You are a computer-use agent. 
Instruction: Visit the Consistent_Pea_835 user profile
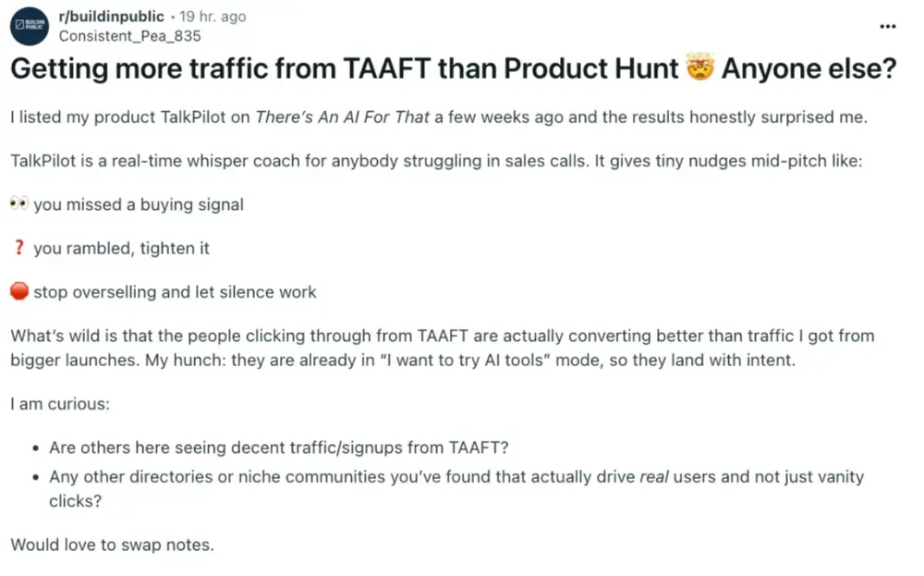coord(129,36)
